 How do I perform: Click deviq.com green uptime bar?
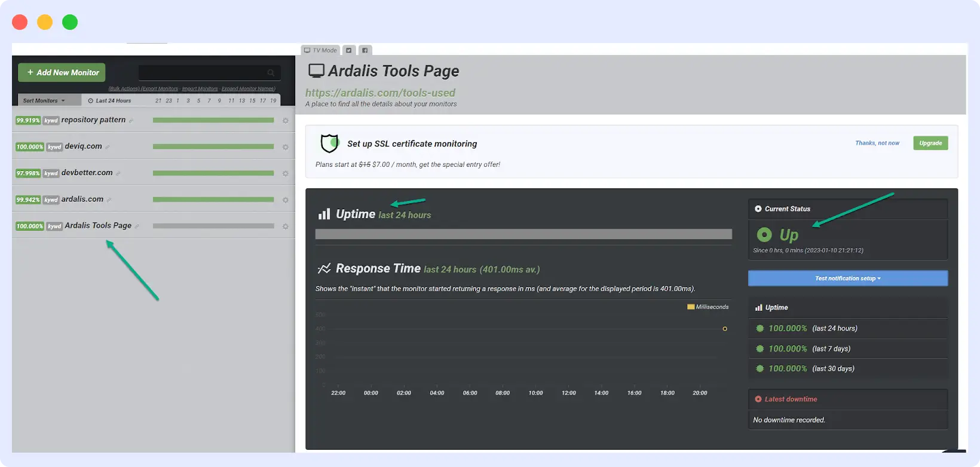213,146
